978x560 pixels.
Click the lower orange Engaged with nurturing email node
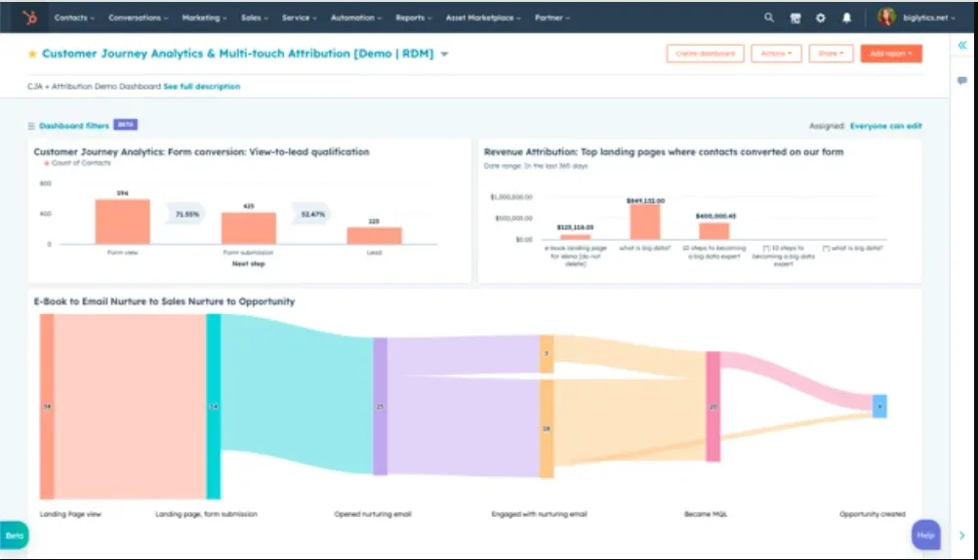coord(547,429)
